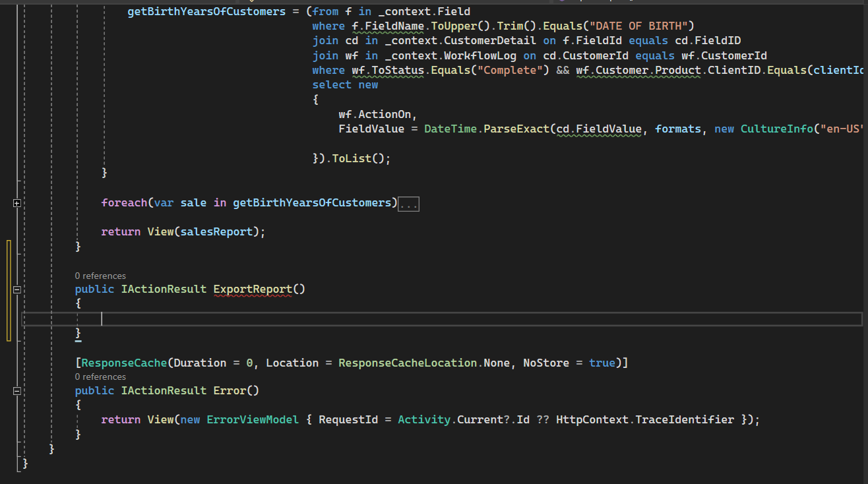Click the ExportReport method name

[x=253, y=289]
